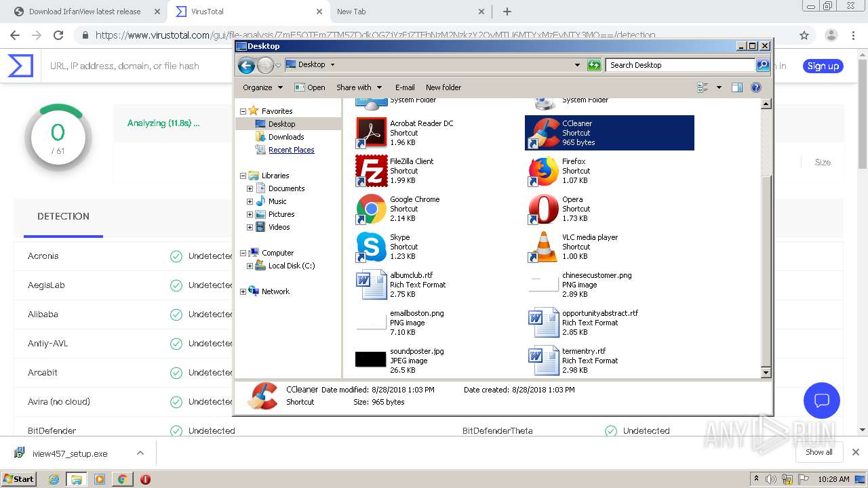Click the Explorer Back arrow button
868x488 pixels.
246,65
